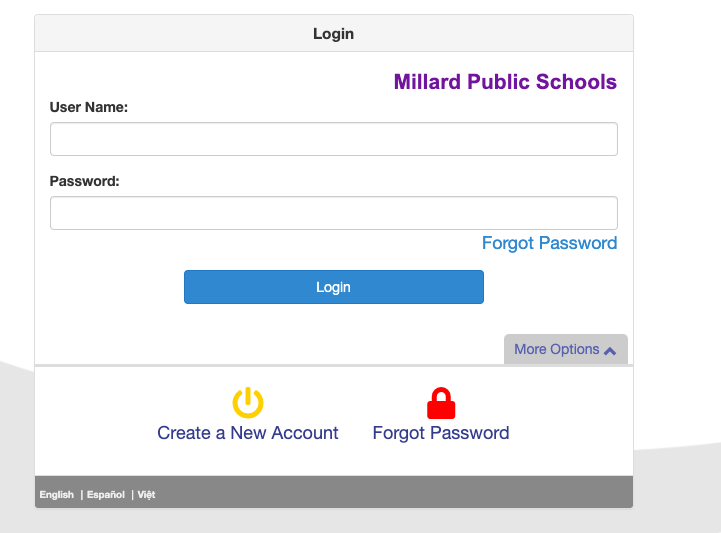Open the Create a New Account link
The height and width of the screenshot is (533, 721).
(248, 433)
